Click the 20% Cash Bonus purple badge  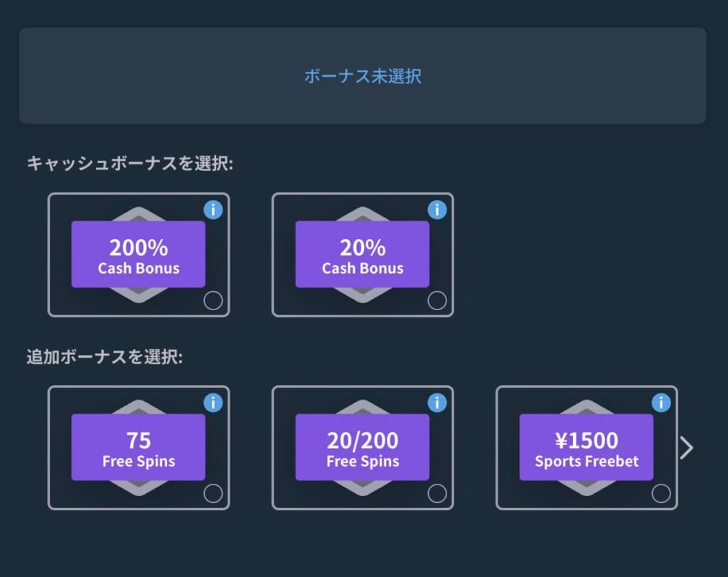(363, 255)
